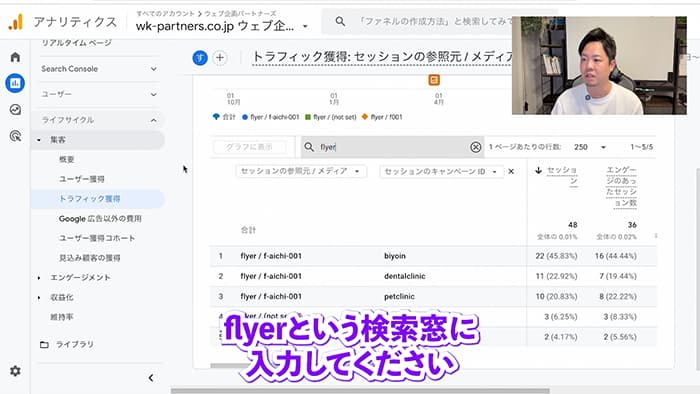Toggle the flyer / (not set) legend series
This screenshot has width=700, height=394.
pos(331,117)
